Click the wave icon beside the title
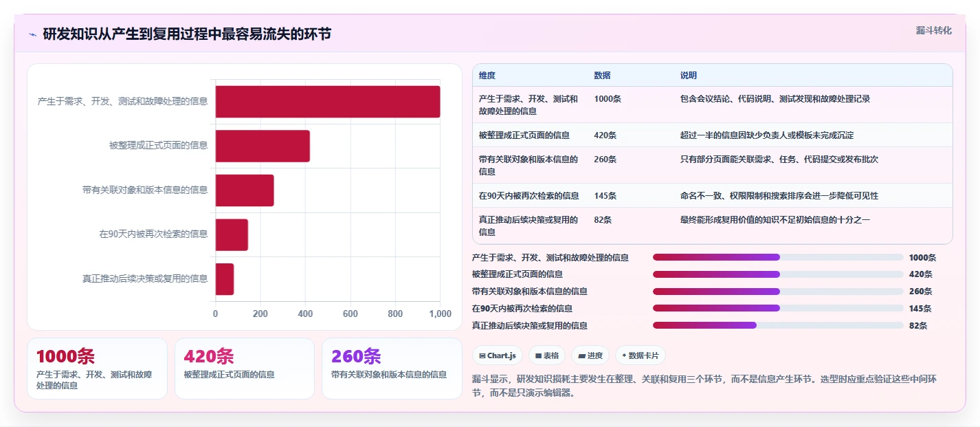This screenshot has width=980, height=427. 32,34
